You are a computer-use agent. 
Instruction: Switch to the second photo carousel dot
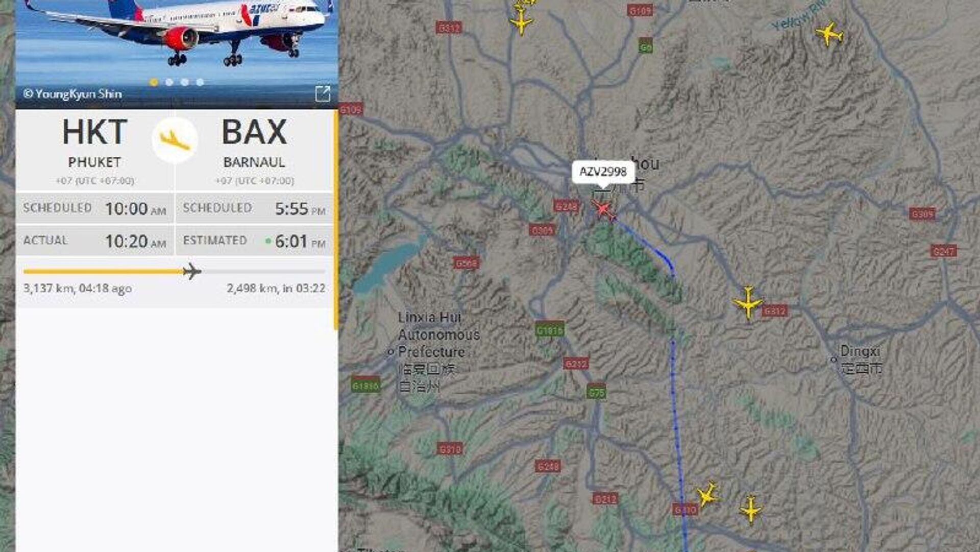[x=169, y=82]
